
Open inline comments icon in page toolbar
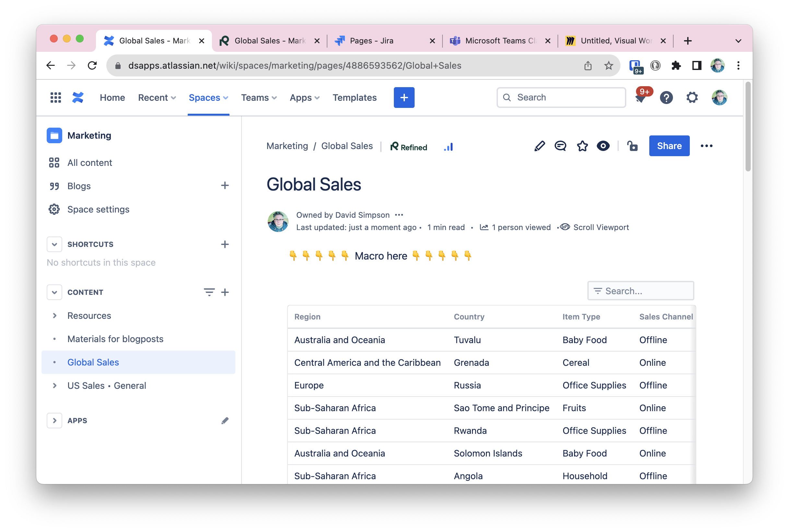point(560,146)
